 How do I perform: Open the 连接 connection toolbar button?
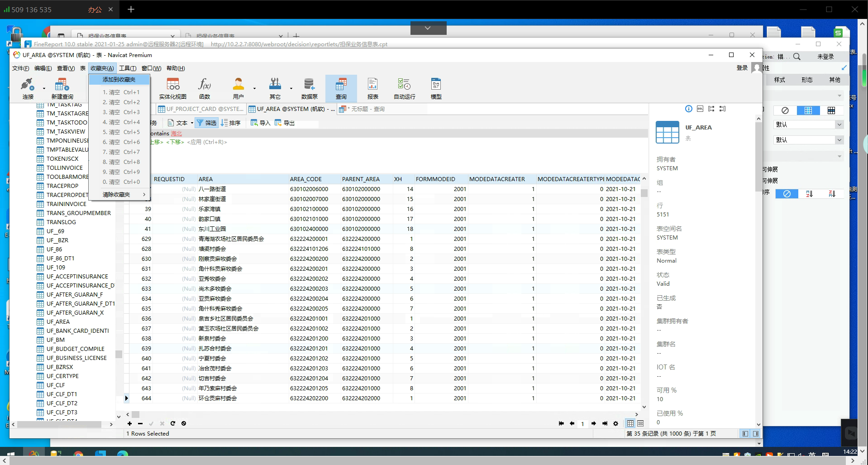pyautogui.click(x=28, y=88)
